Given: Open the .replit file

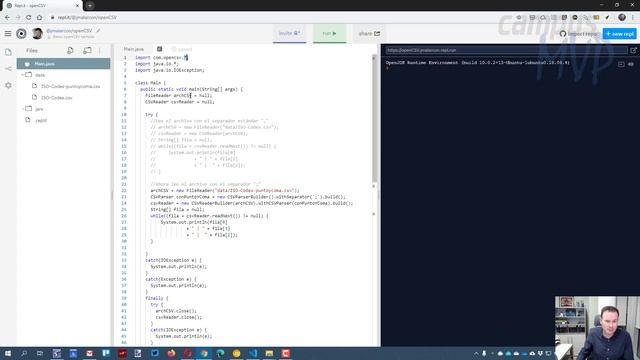Looking at the screenshot, I should coord(41,120).
